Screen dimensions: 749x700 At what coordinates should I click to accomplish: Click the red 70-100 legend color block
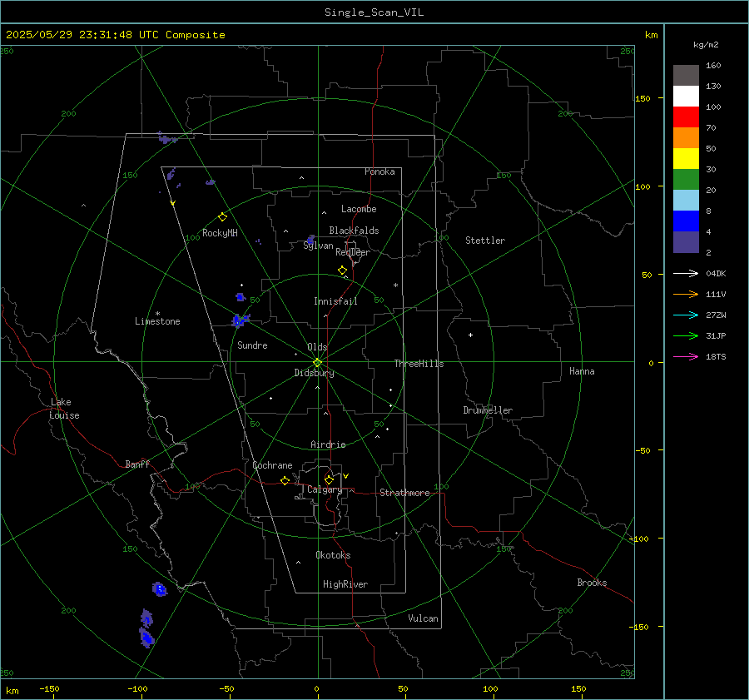(686, 117)
